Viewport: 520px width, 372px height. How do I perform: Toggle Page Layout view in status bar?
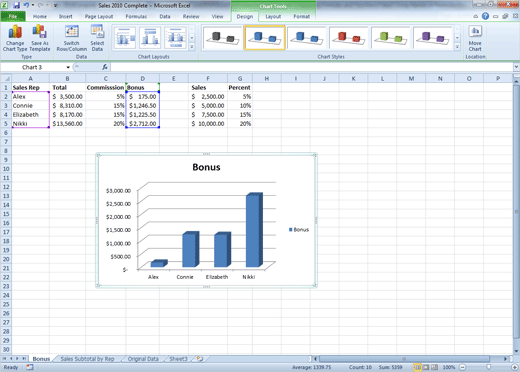426,367
